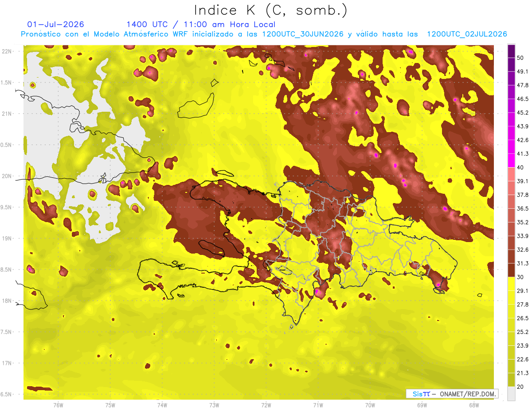Select the '27.8' colorbar value

pyautogui.click(x=523, y=304)
